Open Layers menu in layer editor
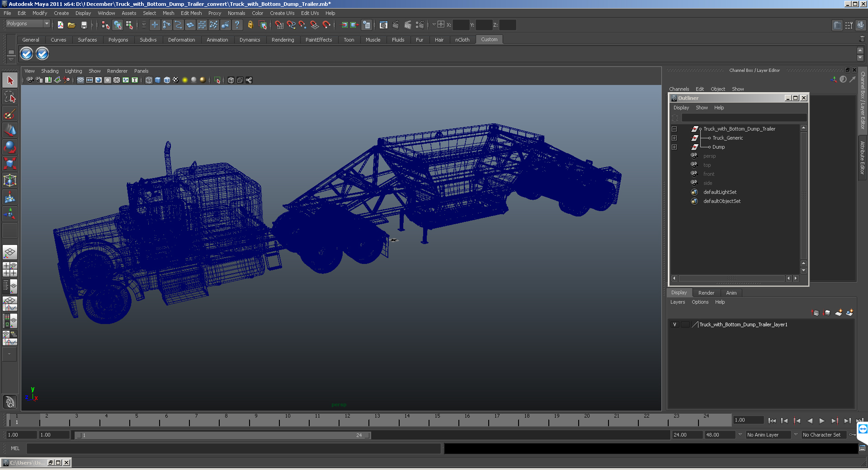Viewport: 868px width, 470px height. (x=677, y=302)
